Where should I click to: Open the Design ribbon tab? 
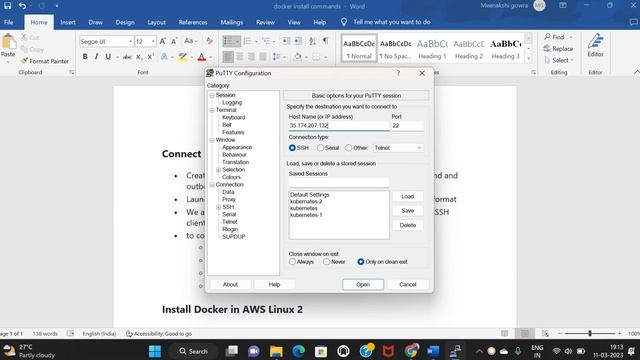click(x=125, y=22)
